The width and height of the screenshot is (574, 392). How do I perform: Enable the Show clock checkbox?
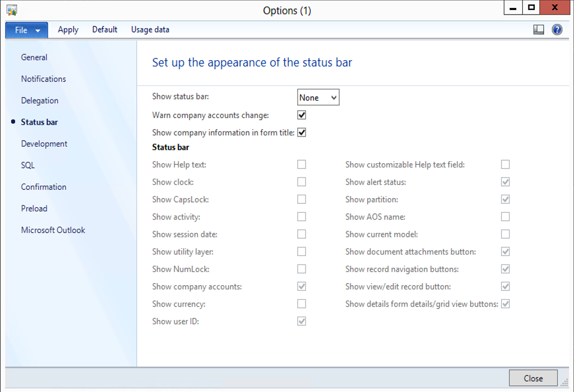[x=302, y=182]
